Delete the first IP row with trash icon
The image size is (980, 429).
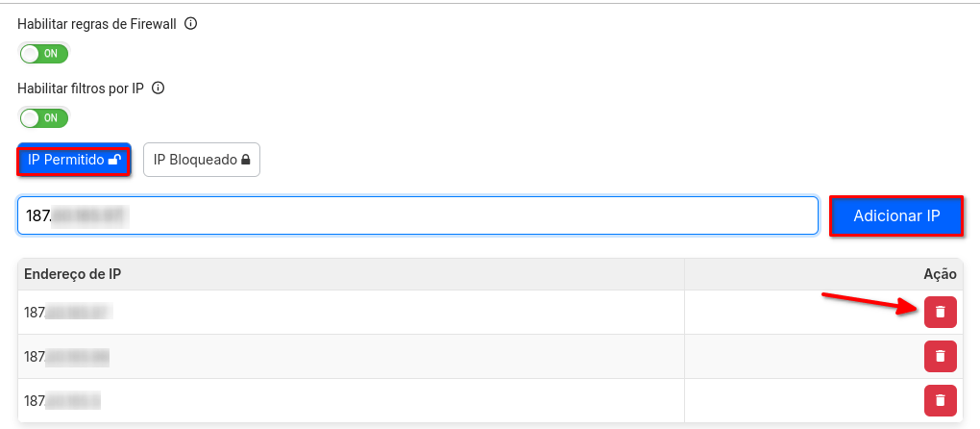[x=940, y=312]
